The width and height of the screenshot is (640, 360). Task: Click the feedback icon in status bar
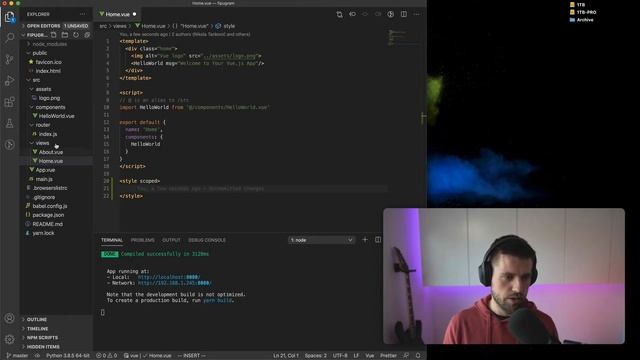click(x=406, y=356)
